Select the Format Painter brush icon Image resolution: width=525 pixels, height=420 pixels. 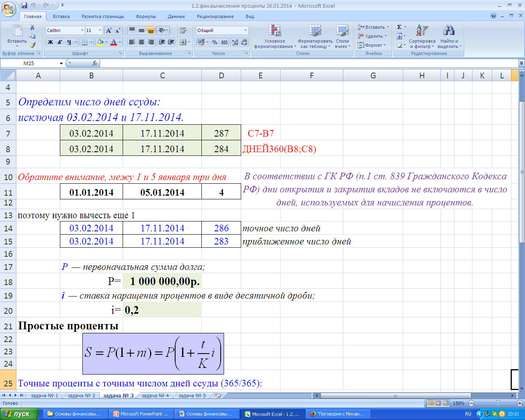pyautogui.click(x=32, y=45)
